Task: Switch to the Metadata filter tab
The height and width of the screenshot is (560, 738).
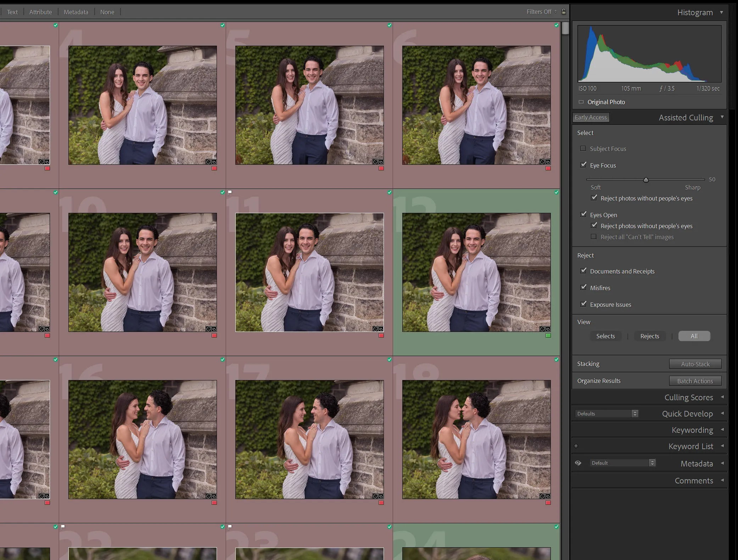Action: coord(76,12)
